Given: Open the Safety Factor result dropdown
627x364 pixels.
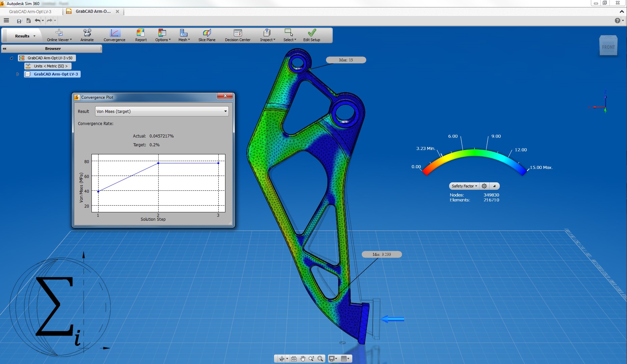Looking at the screenshot, I should [x=464, y=186].
